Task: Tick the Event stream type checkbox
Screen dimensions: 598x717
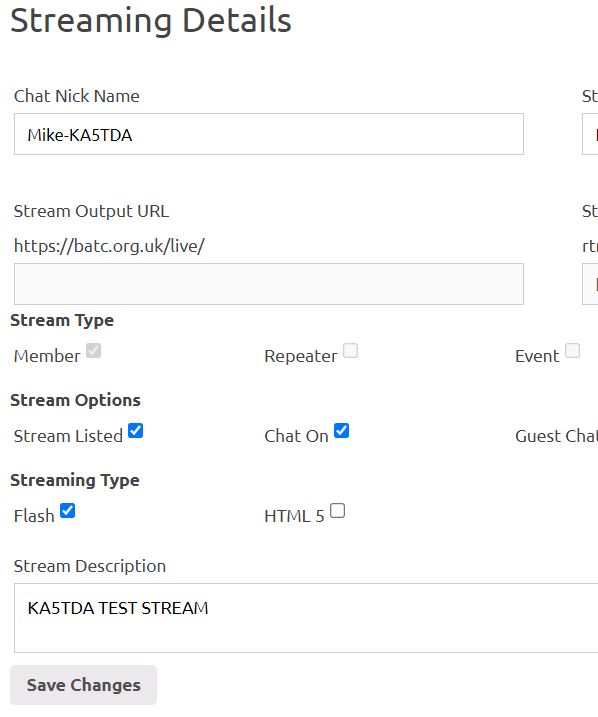Action: pos(572,351)
